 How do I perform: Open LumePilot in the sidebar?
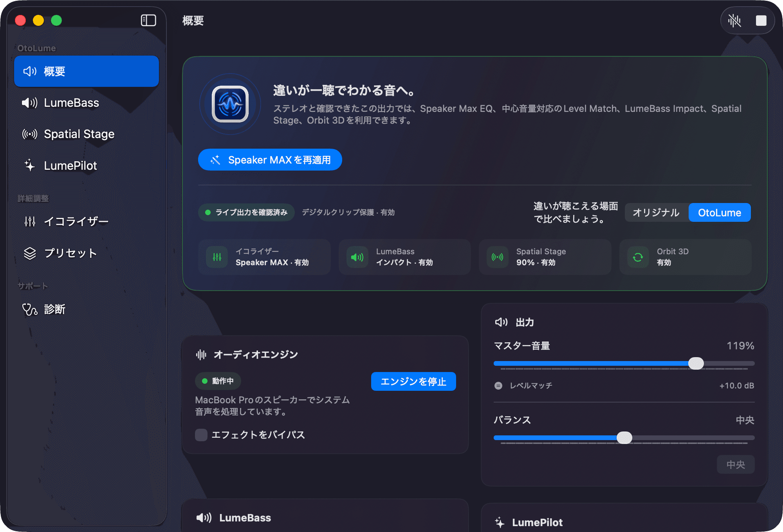pyautogui.click(x=87, y=165)
